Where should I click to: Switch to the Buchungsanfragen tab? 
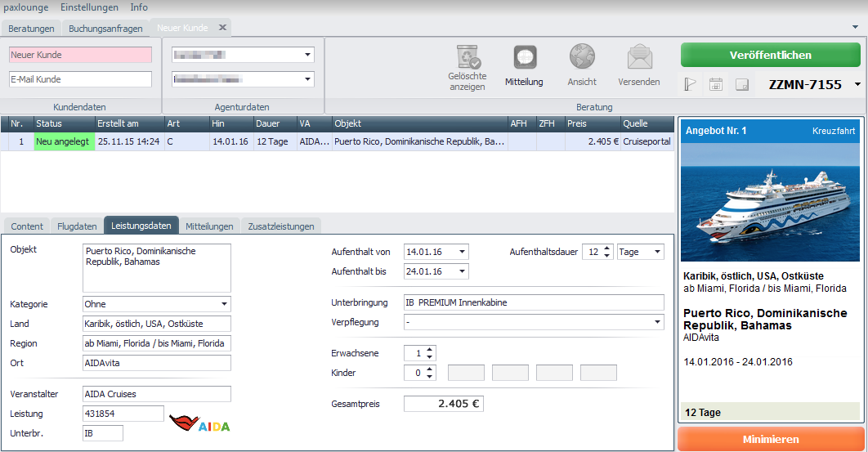(105, 29)
